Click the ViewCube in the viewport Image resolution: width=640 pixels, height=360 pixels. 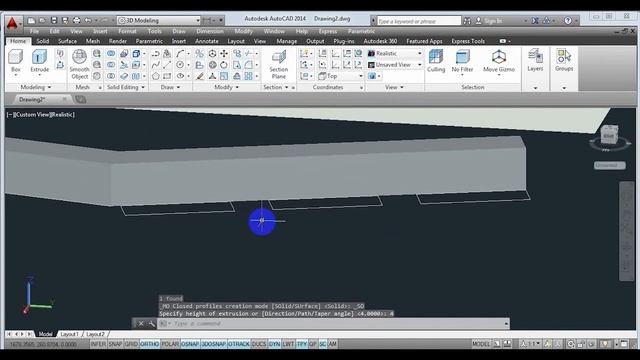609,134
